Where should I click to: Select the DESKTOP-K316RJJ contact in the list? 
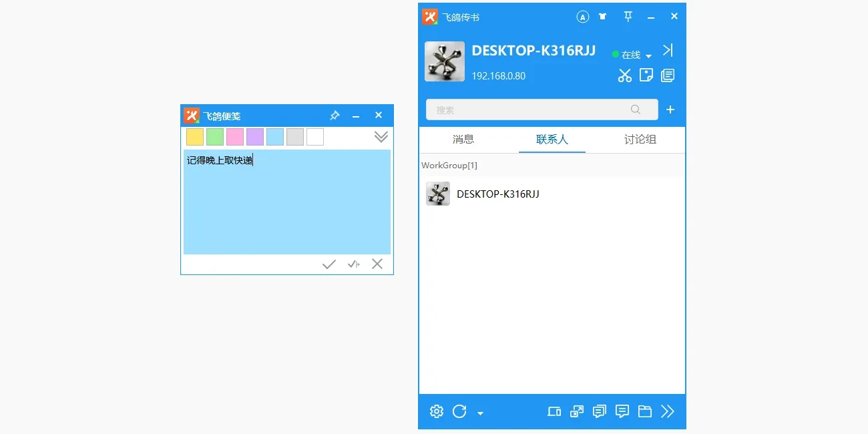[x=552, y=194]
